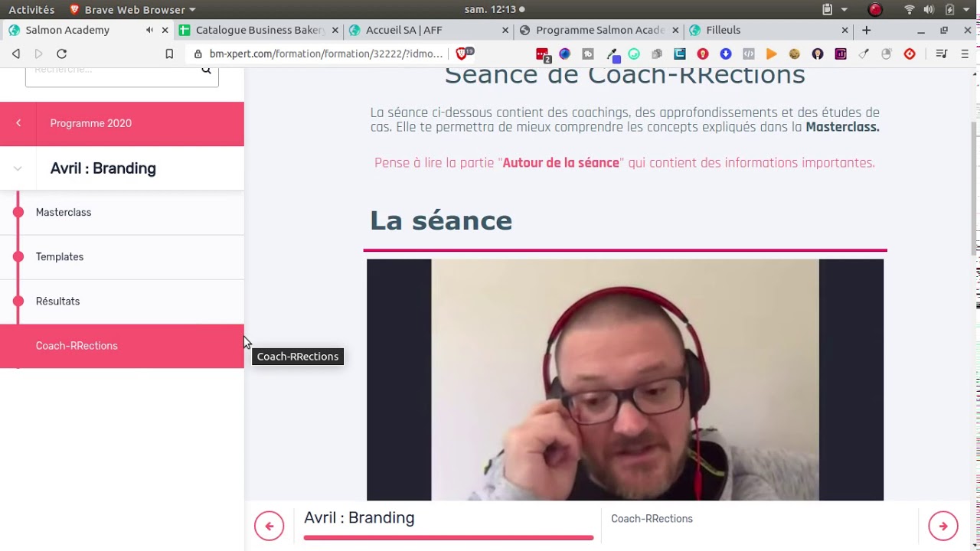Image resolution: width=980 pixels, height=551 pixels.
Task: Switch to the Filleuls tab
Action: tap(766, 30)
